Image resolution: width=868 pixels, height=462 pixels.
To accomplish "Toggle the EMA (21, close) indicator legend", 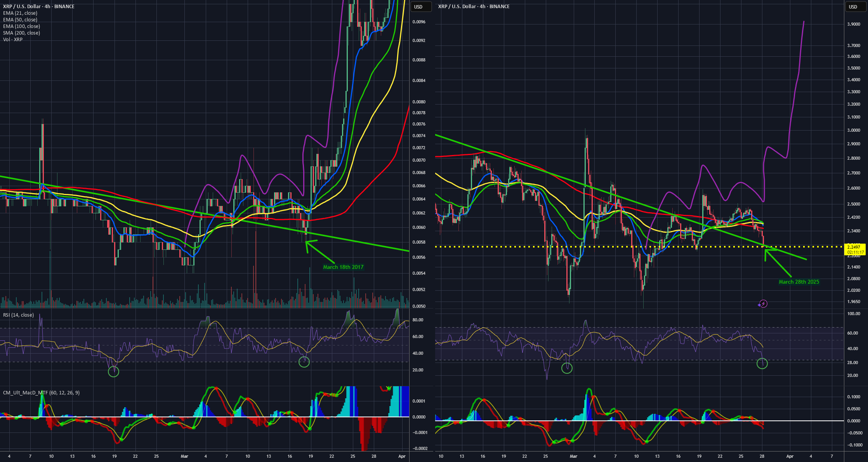I will (x=20, y=13).
